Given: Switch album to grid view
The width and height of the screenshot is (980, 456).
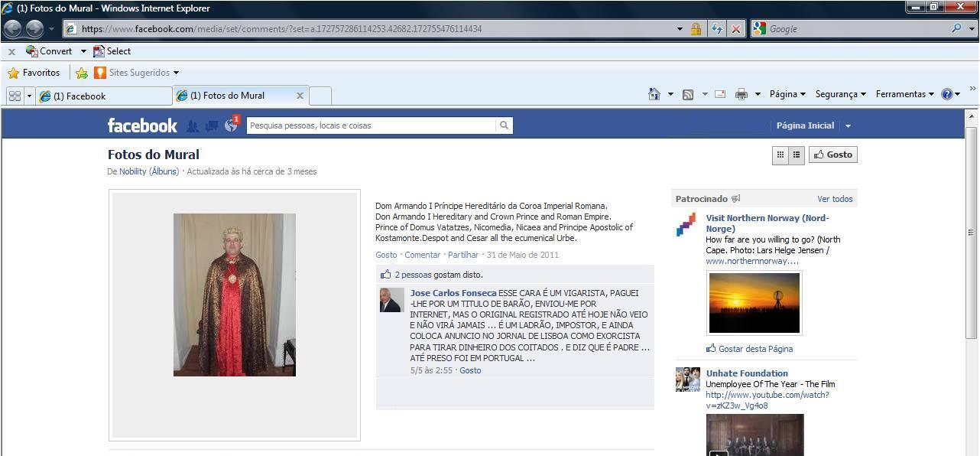Looking at the screenshot, I should (780, 155).
